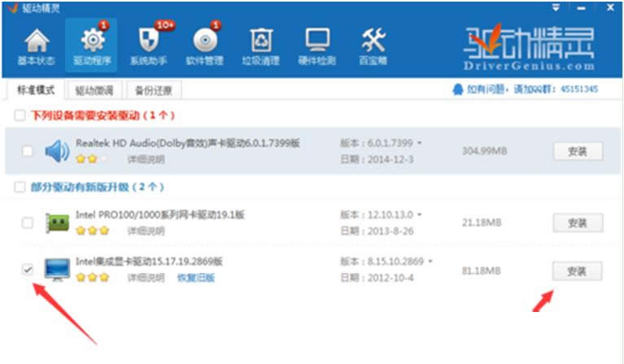Expand version dropdown 6.0.1.7399
The image size is (624, 364).
pos(420,143)
